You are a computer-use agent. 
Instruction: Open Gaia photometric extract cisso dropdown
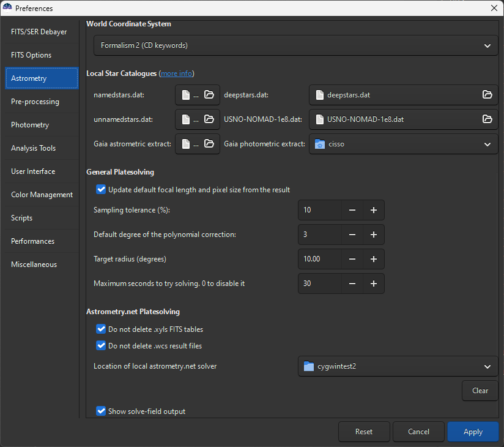point(404,145)
